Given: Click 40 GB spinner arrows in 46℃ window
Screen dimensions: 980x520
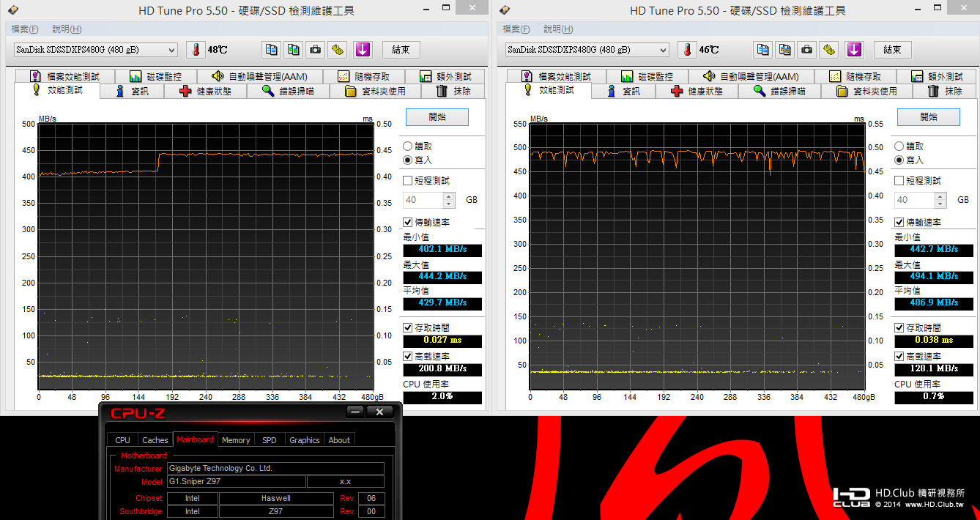Looking at the screenshot, I should tap(940, 200).
